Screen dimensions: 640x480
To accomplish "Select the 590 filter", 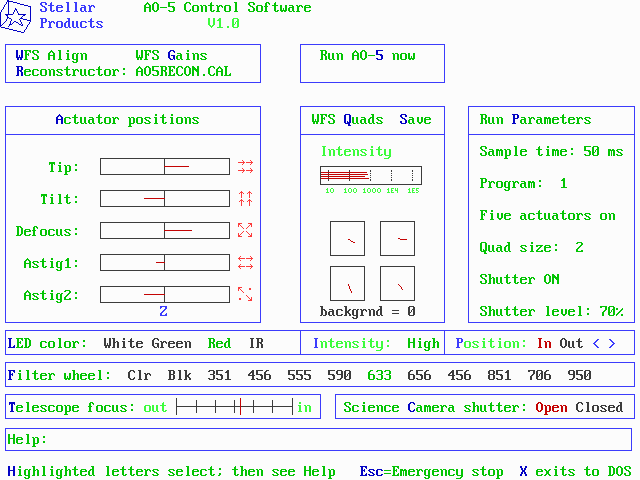I will pyautogui.click(x=339, y=375).
